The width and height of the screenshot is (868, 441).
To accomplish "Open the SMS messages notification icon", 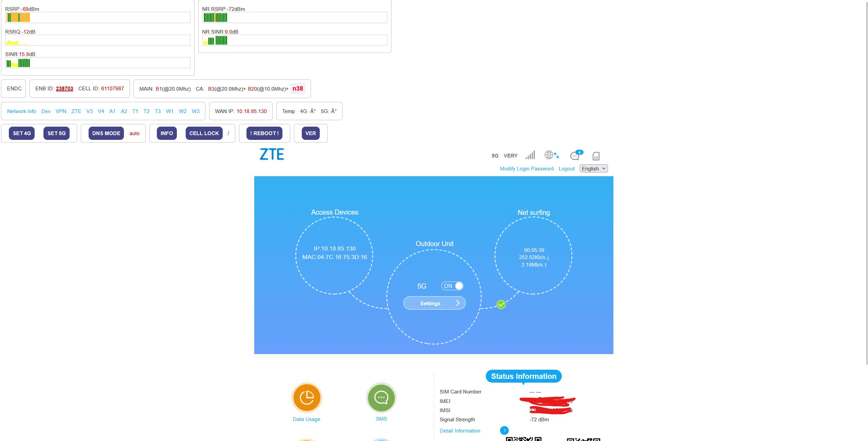I will pyautogui.click(x=575, y=155).
